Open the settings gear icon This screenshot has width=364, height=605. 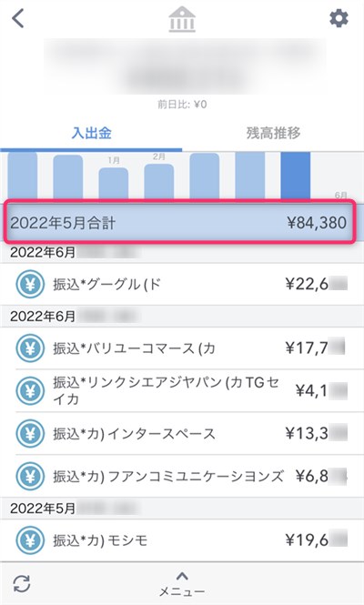click(x=339, y=18)
